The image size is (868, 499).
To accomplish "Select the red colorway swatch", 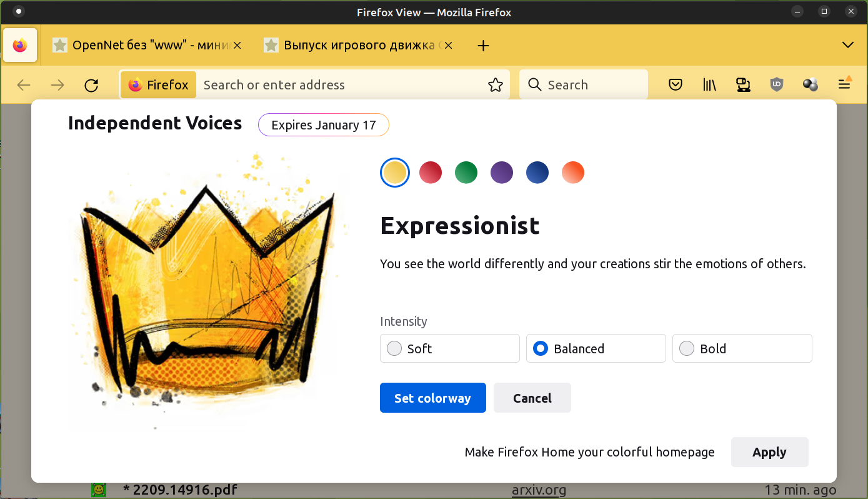I will (431, 173).
